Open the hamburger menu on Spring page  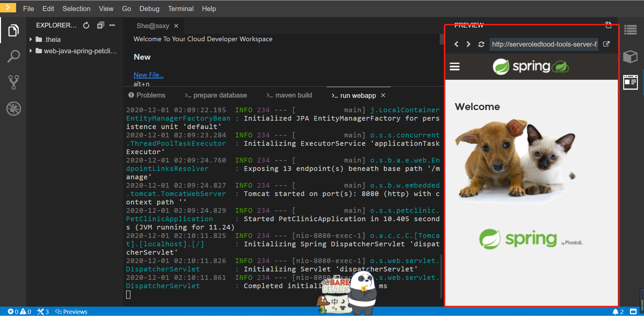coord(454,67)
